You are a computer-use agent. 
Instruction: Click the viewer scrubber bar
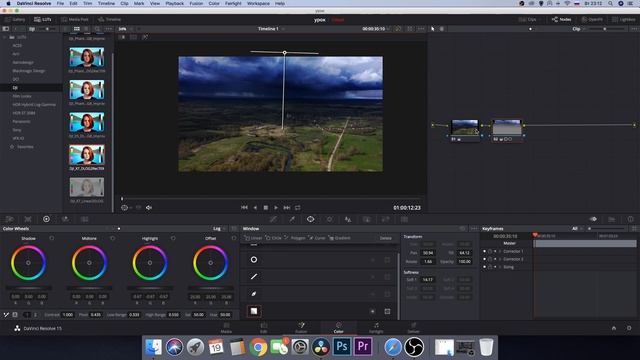click(271, 199)
